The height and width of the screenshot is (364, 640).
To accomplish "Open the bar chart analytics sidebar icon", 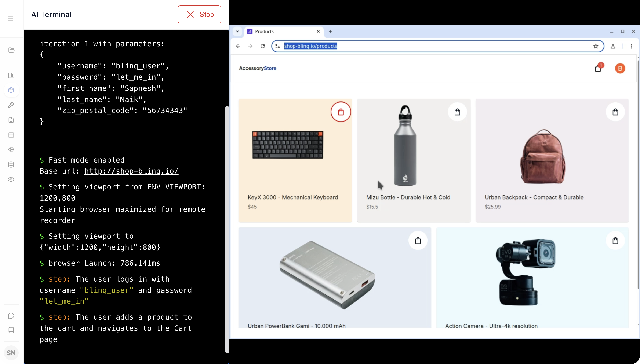I will (x=11, y=75).
